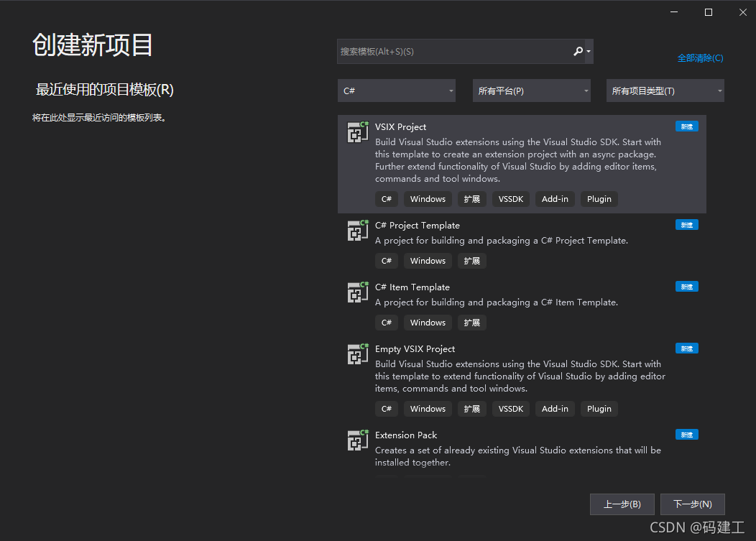Open the 所有项目类型(T) dropdown
Screen dimensions: 756x541
click(x=665, y=91)
